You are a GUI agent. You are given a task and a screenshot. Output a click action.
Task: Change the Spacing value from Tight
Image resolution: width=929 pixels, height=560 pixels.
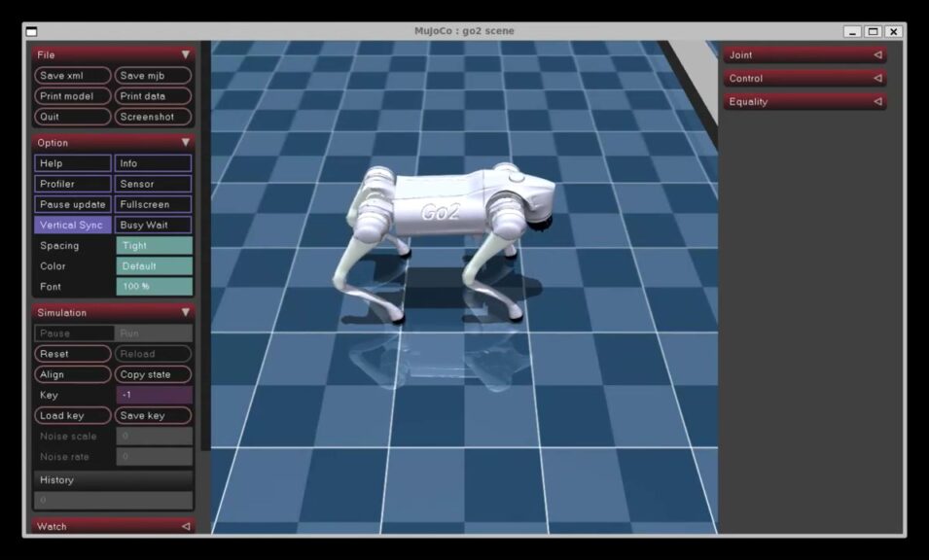154,246
